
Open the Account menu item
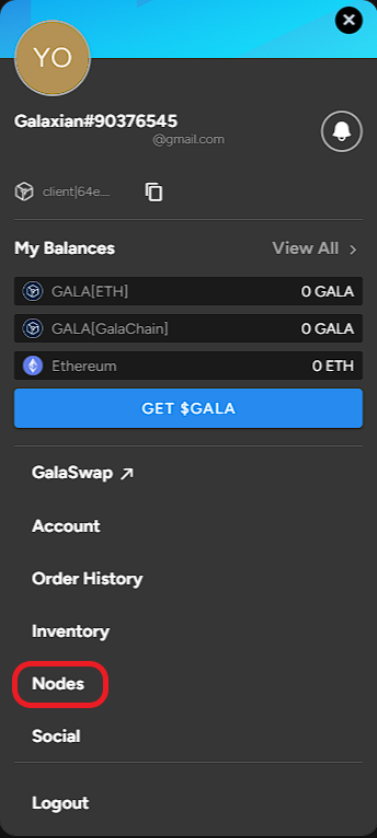tap(66, 526)
